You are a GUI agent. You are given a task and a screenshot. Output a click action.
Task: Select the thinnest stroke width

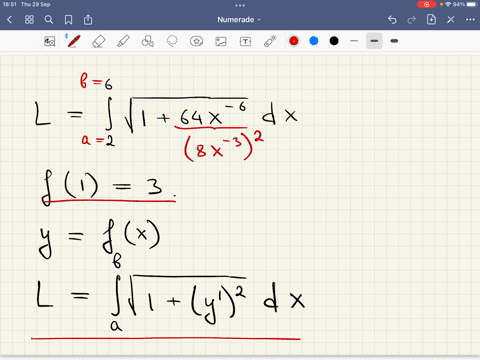click(354, 41)
